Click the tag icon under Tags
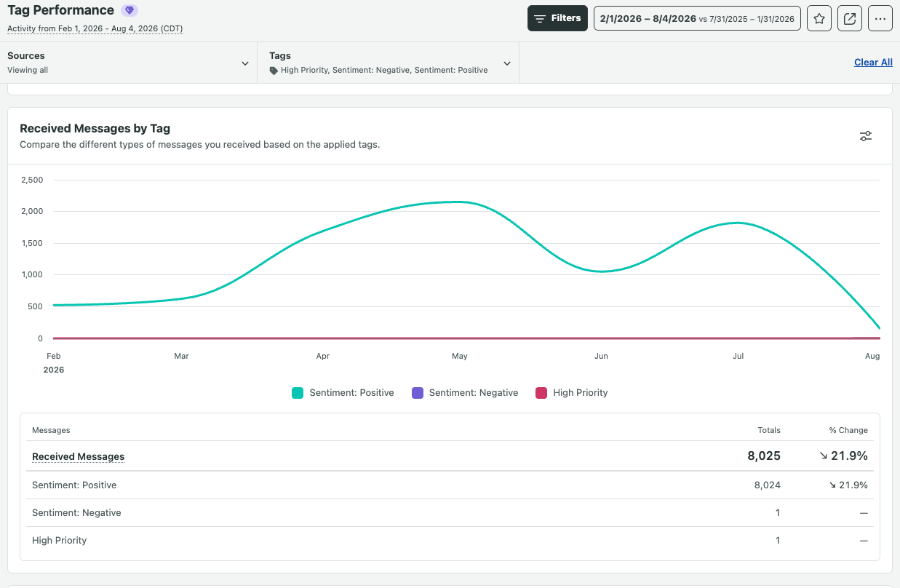This screenshot has width=900, height=588. point(274,71)
